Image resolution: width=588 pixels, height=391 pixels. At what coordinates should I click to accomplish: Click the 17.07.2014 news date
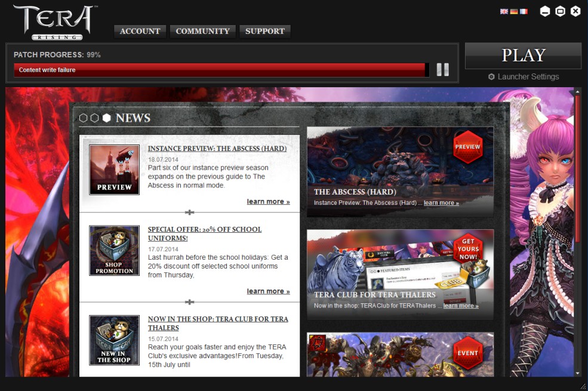pos(163,249)
